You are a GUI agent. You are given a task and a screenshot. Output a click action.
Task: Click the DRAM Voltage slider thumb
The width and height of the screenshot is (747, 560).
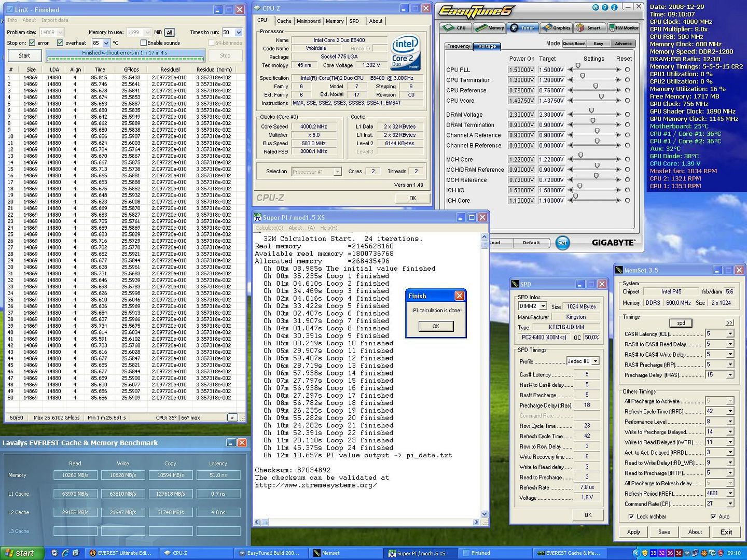pos(591,110)
